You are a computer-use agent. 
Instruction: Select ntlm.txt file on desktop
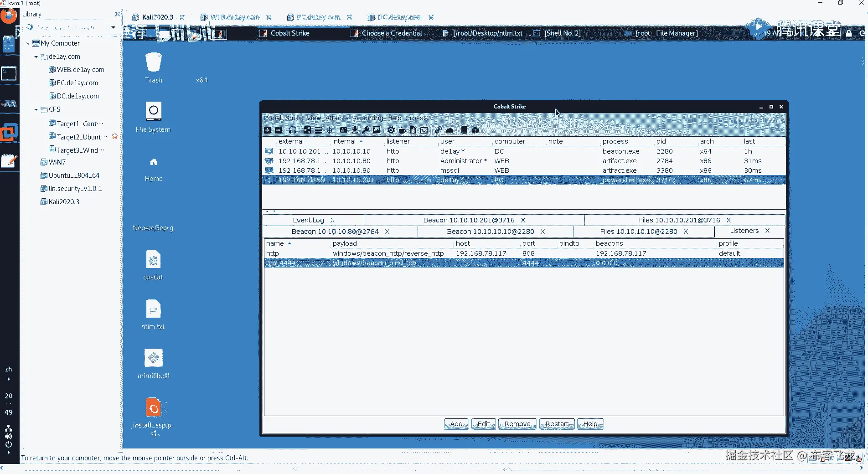[x=153, y=314]
